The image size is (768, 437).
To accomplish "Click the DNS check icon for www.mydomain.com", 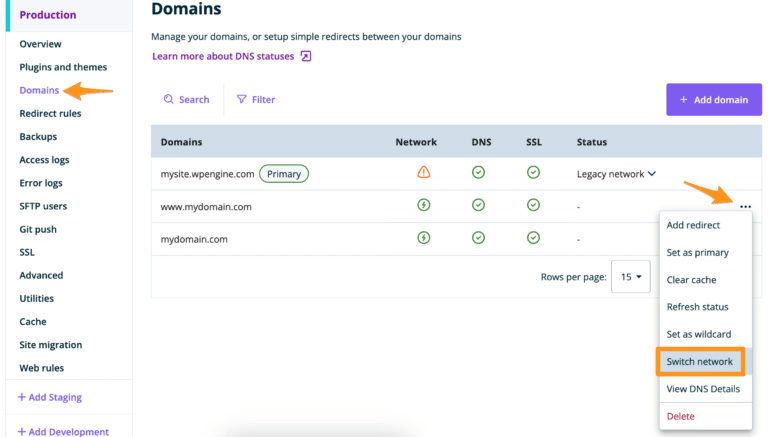I will pyautogui.click(x=478, y=206).
